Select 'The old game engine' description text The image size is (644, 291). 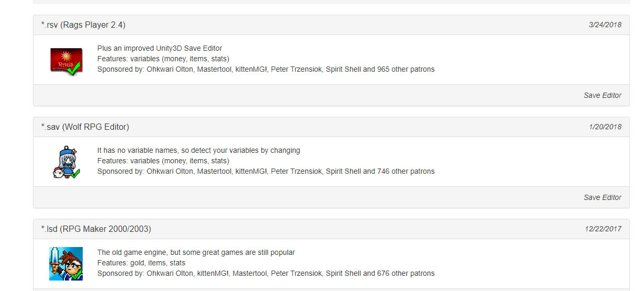coord(196,252)
